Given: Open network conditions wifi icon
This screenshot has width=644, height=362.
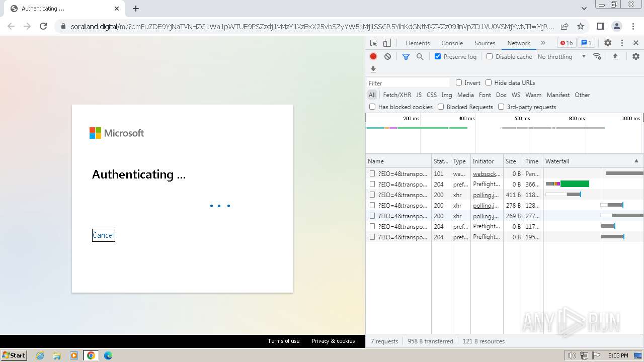Looking at the screenshot, I should (x=597, y=57).
